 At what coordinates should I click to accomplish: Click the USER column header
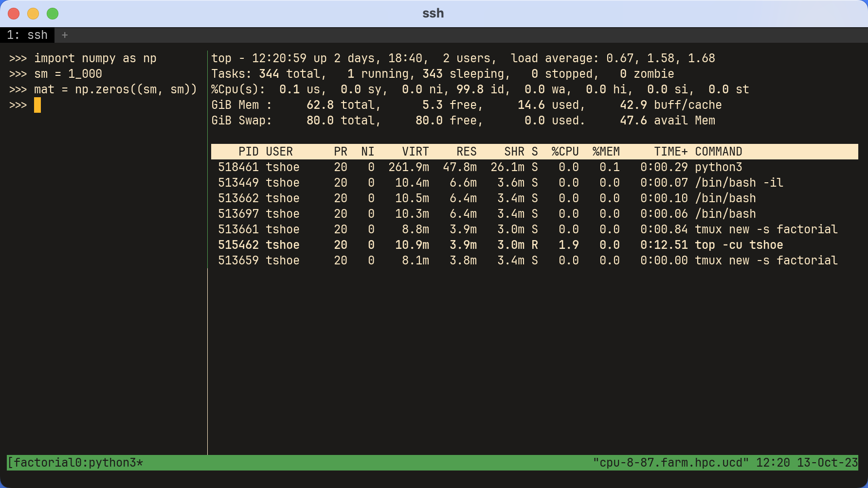coord(279,152)
